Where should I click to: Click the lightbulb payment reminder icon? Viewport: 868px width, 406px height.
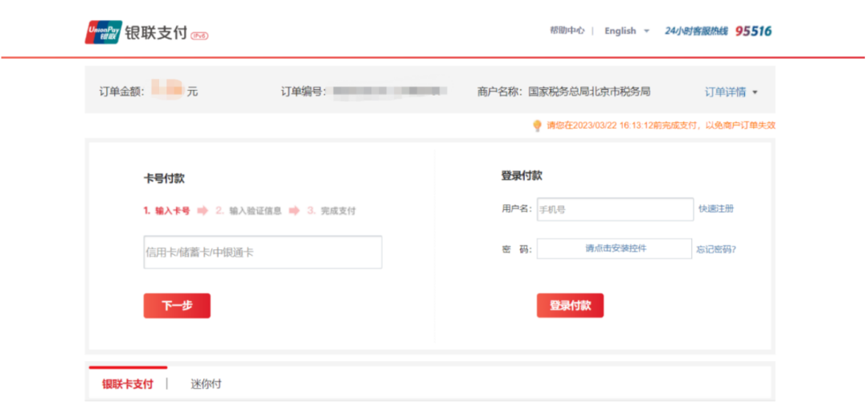point(537,125)
